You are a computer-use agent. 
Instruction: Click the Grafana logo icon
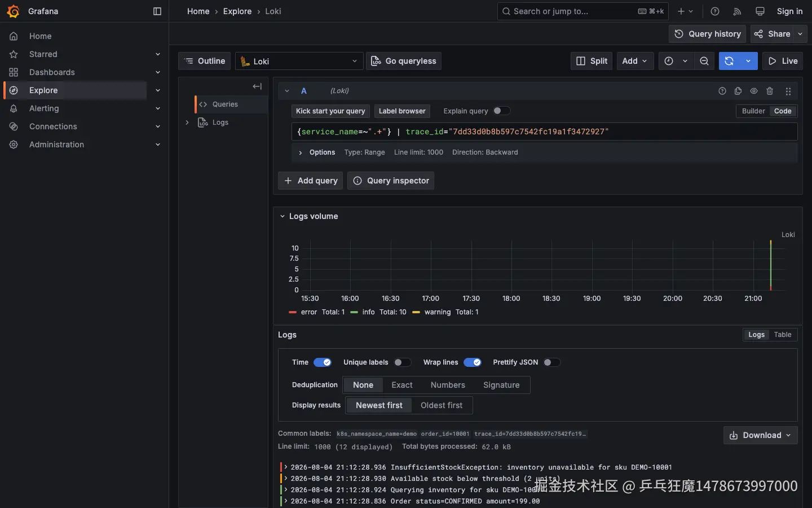tap(13, 11)
